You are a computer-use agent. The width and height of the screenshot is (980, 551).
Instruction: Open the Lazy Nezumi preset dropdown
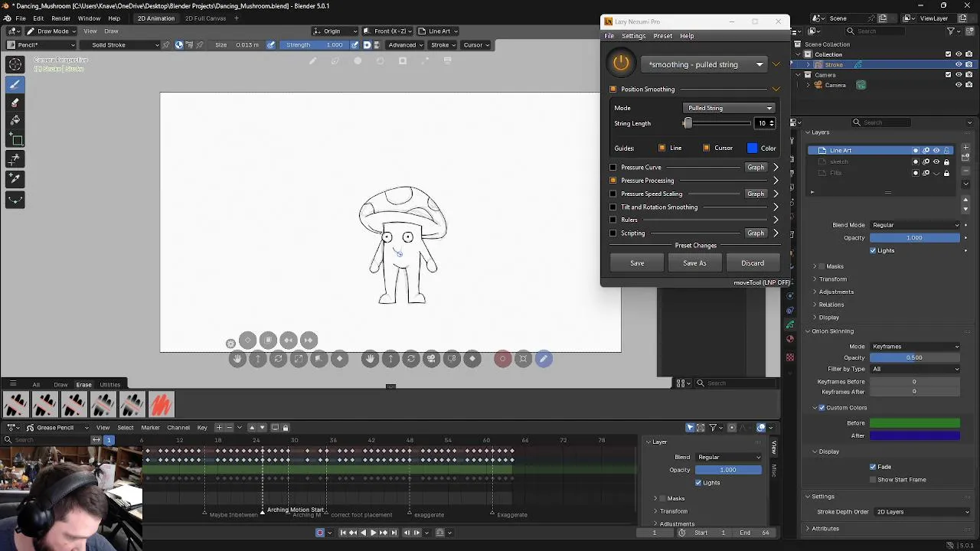click(704, 64)
